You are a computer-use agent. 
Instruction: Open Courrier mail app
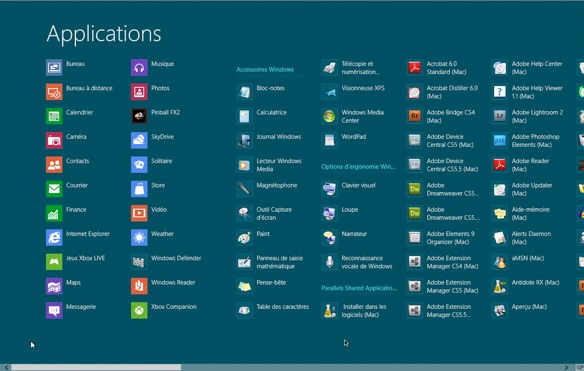[54, 189]
